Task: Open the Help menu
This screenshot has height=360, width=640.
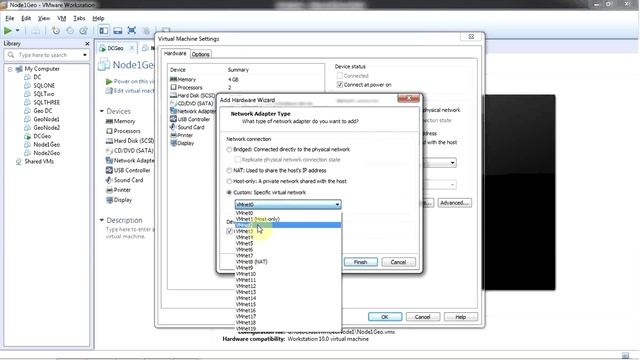Action: coord(98,18)
